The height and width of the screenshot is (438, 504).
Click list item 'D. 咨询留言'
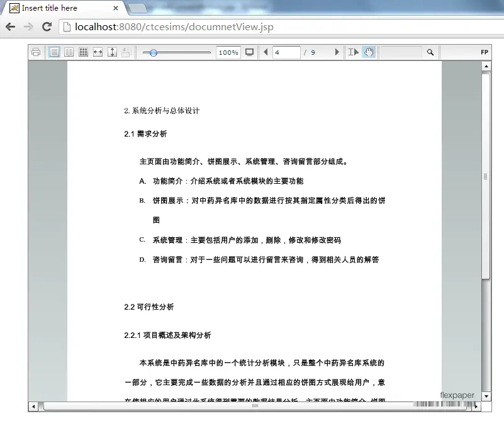click(x=259, y=259)
